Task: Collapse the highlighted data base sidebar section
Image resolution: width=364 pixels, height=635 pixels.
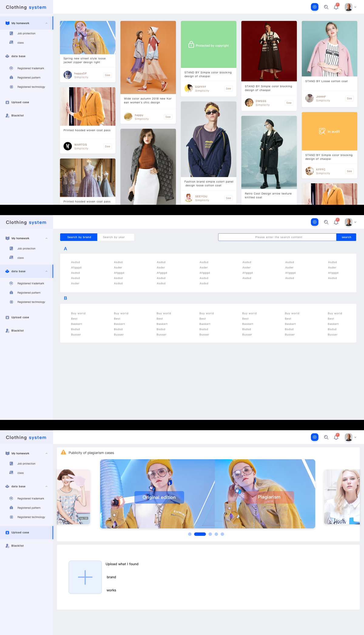Action: click(x=46, y=271)
